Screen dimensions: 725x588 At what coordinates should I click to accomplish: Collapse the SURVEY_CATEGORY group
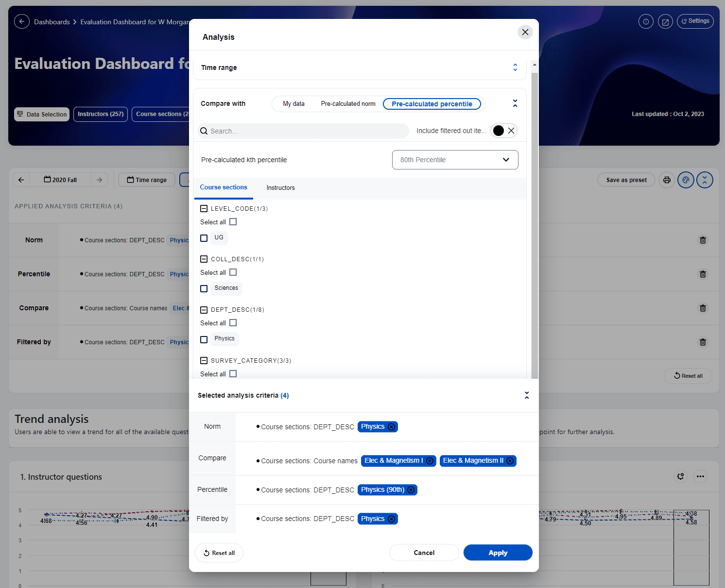[x=204, y=361]
